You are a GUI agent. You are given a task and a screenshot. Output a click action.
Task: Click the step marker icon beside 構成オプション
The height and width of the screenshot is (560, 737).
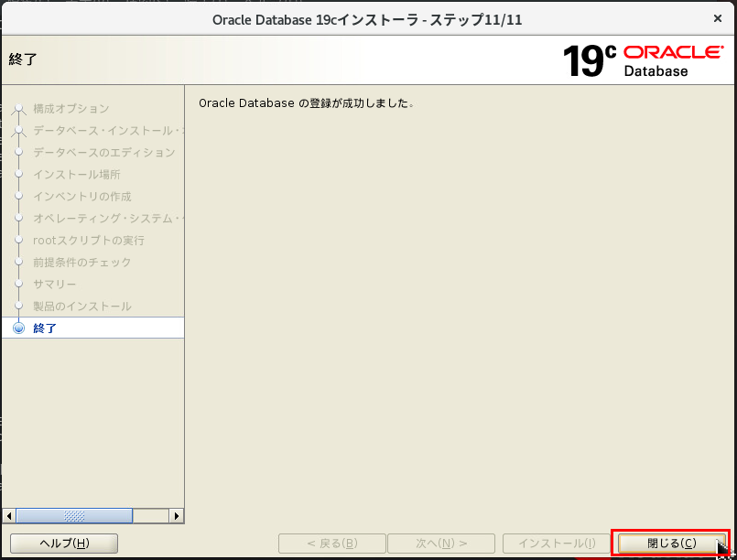[x=19, y=109]
